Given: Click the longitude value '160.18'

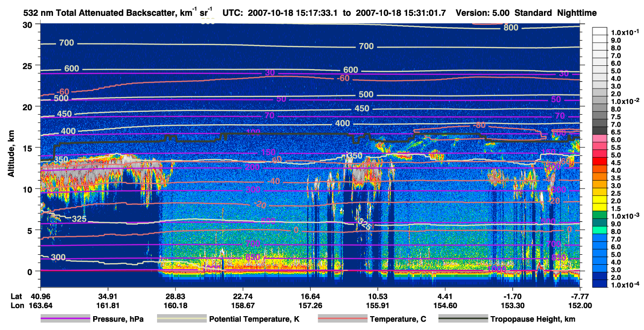Looking at the screenshot, I should pyautogui.click(x=175, y=305).
